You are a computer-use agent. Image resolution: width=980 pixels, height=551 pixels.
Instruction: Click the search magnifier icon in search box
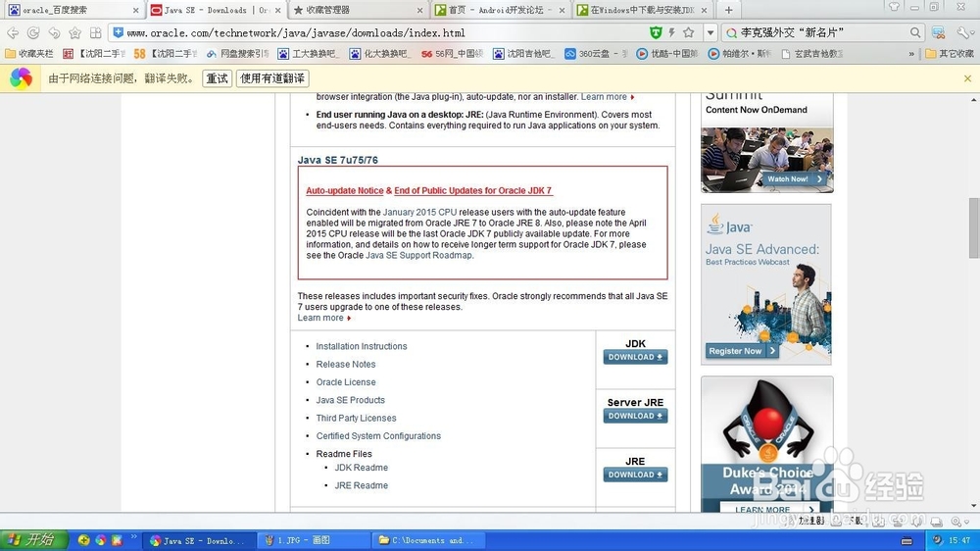coord(915,32)
